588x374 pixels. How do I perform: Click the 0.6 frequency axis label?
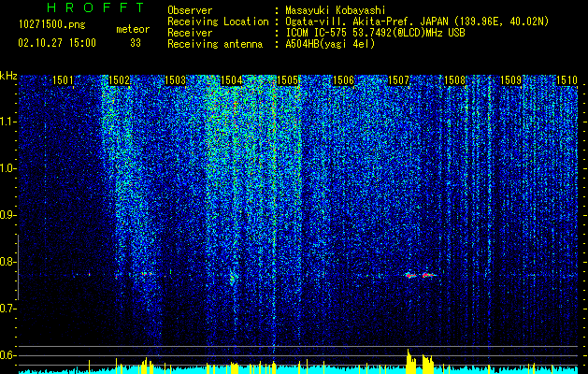click(7, 355)
